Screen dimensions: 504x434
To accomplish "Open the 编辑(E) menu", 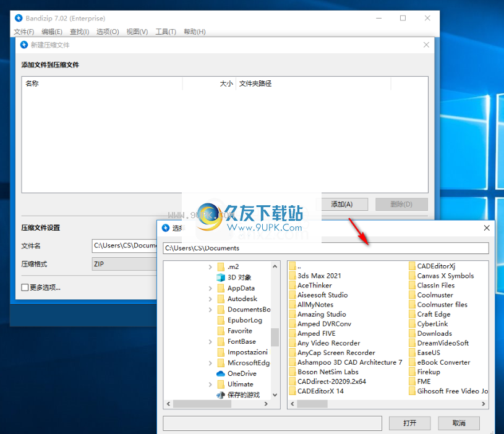I will tap(52, 32).
